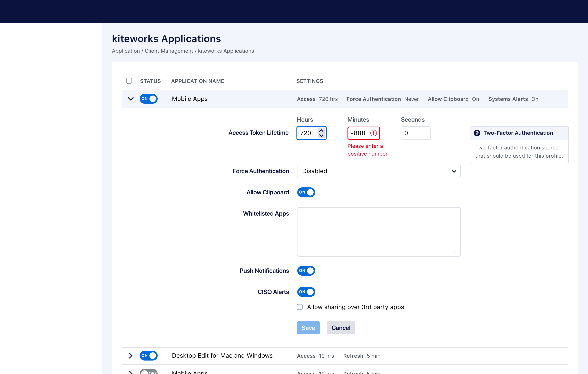588x374 pixels.
Task: Expand the Desktop Edit for Mac and Windows row
Action: (131, 356)
